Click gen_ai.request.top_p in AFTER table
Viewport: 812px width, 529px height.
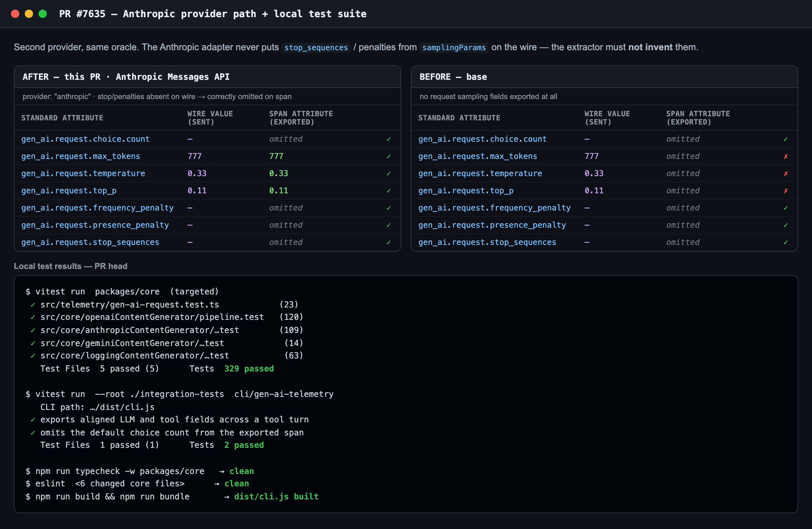[x=69, y=191]
